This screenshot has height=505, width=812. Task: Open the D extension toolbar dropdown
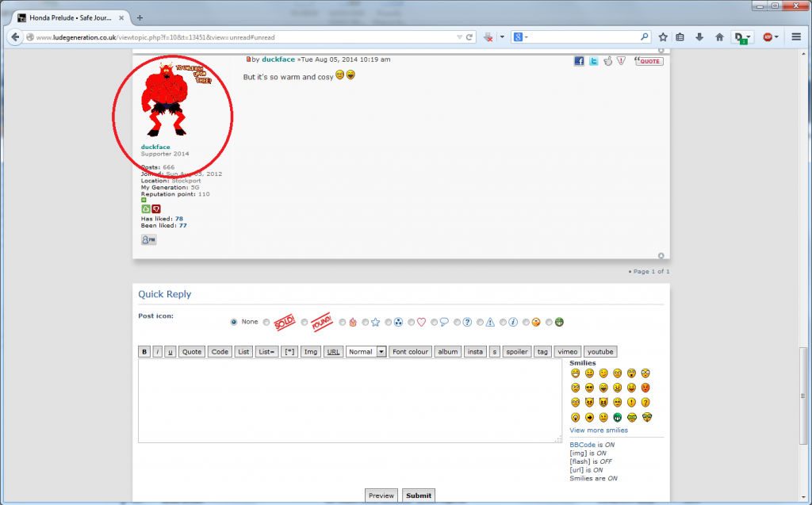point(748,37)
